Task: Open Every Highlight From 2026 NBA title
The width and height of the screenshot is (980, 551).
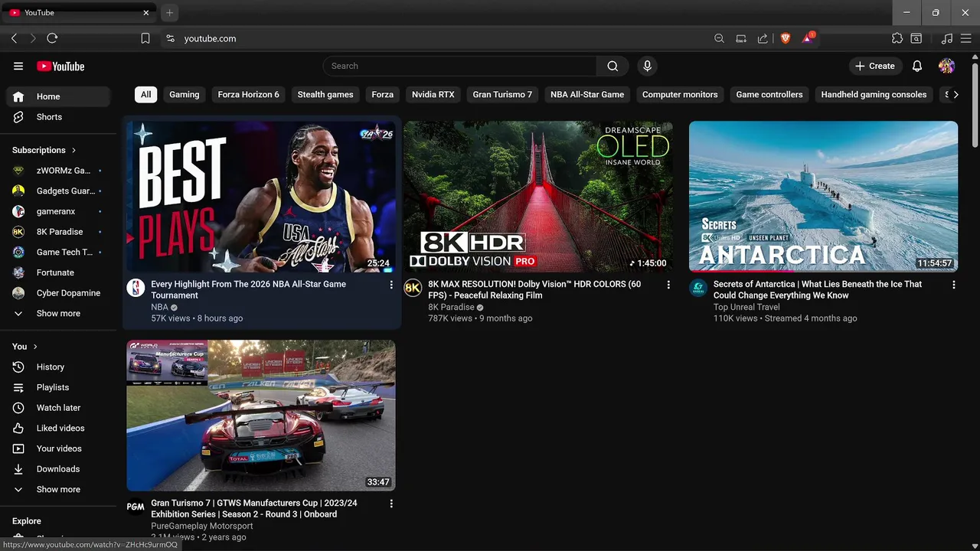Action: coord(248,290)
